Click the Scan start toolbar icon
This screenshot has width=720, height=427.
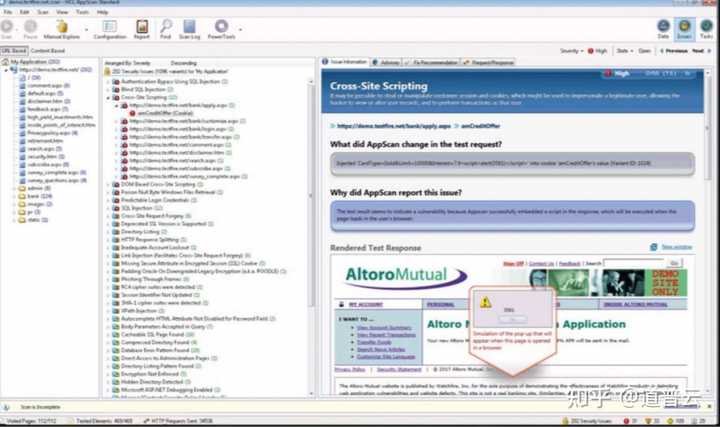pos(7,27)
